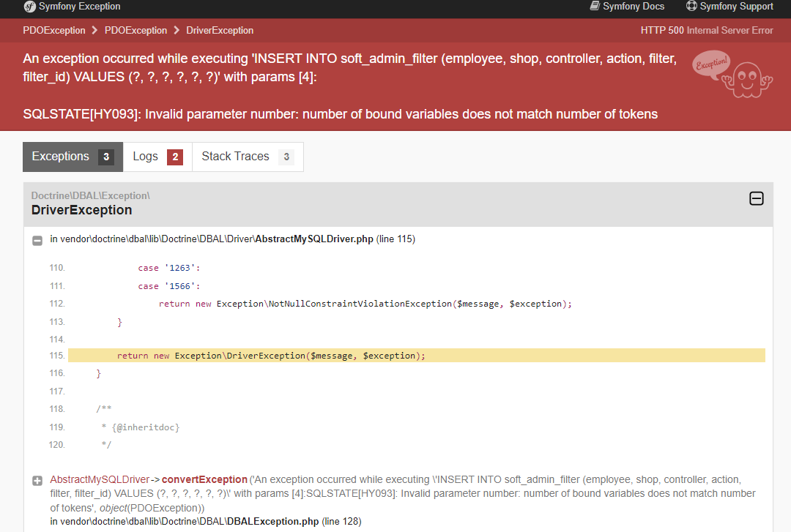Click the Symfony Support link text
This screenshot has width=791, height=532.
(x=737, y=7)
